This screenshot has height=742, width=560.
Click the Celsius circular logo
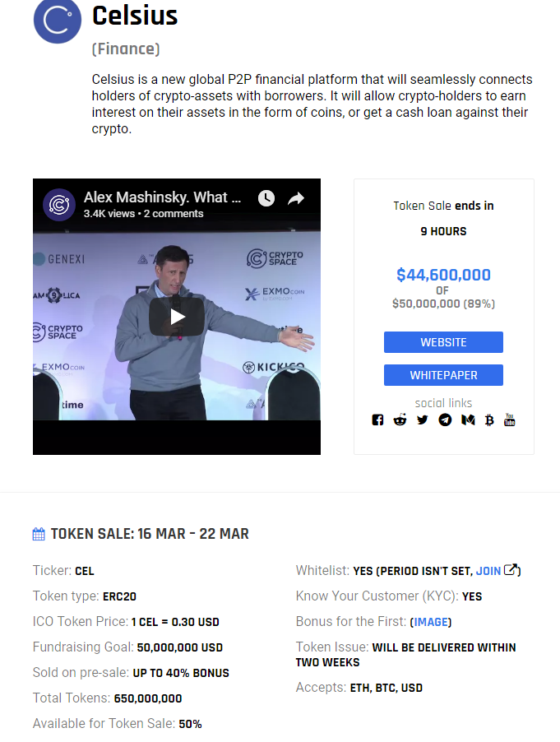point(58,21)
